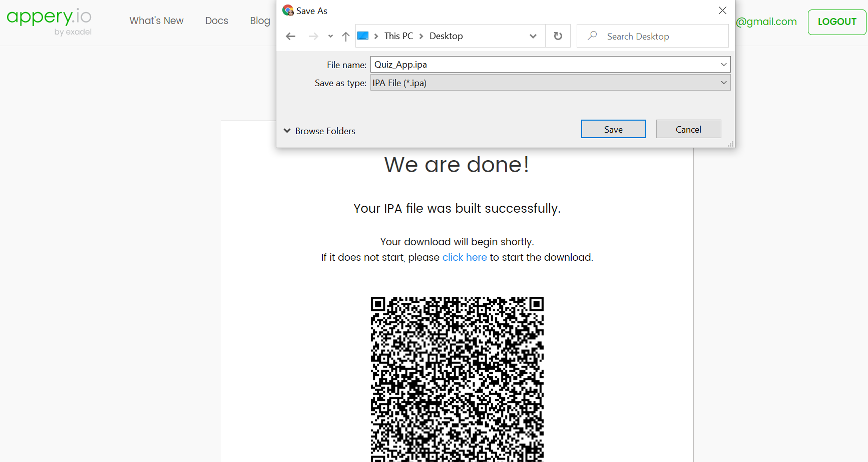The height and width of the screenshot is (462, 868).
Task: Open address bar history dropdown
Action: (533, 36)
